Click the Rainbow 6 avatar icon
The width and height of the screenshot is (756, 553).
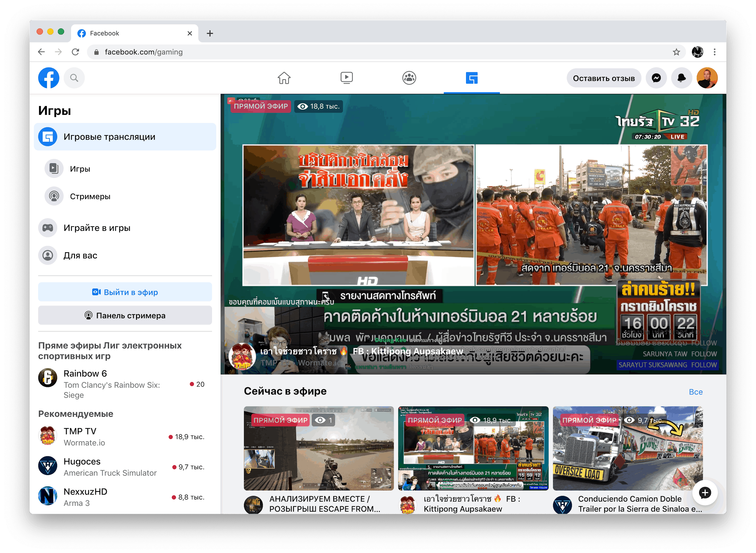click(47, 378)
